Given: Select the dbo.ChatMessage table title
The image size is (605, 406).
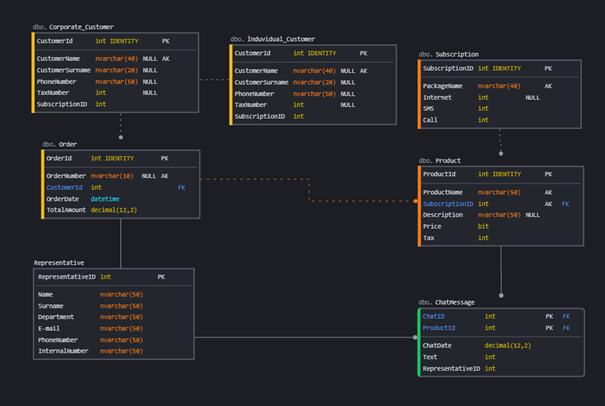Looking at the screenshot, I should click(446, 301).
